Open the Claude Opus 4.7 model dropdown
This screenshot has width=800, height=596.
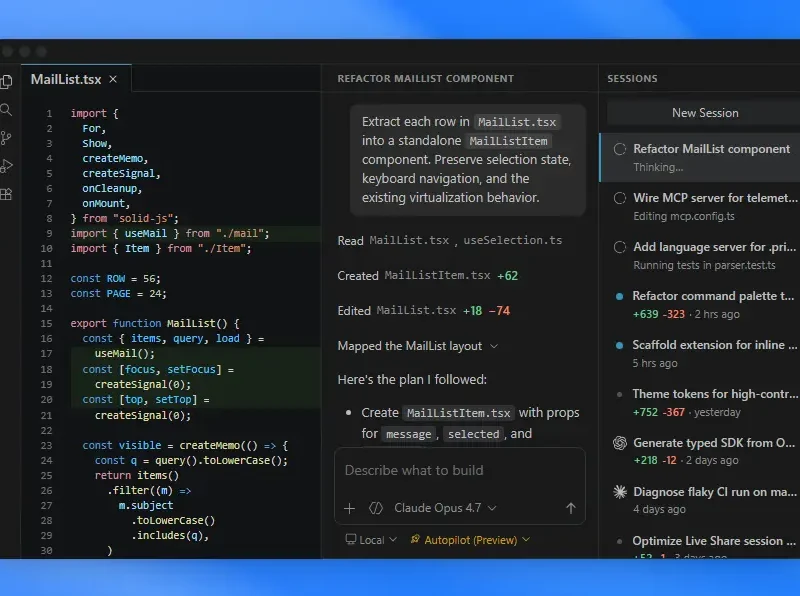coord(445,508)
